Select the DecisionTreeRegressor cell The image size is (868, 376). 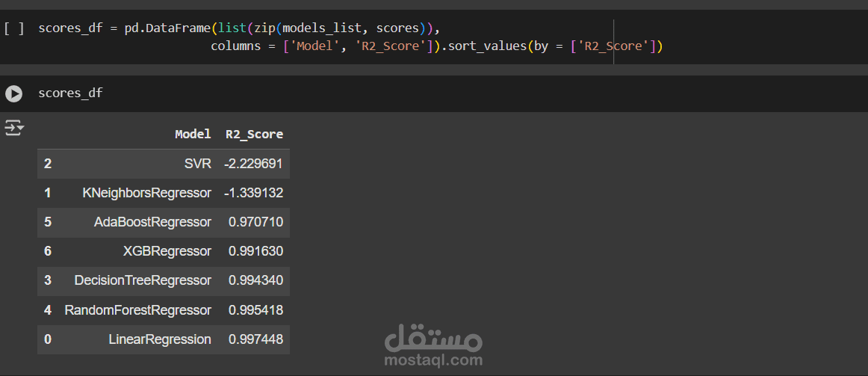coord(143,281)
